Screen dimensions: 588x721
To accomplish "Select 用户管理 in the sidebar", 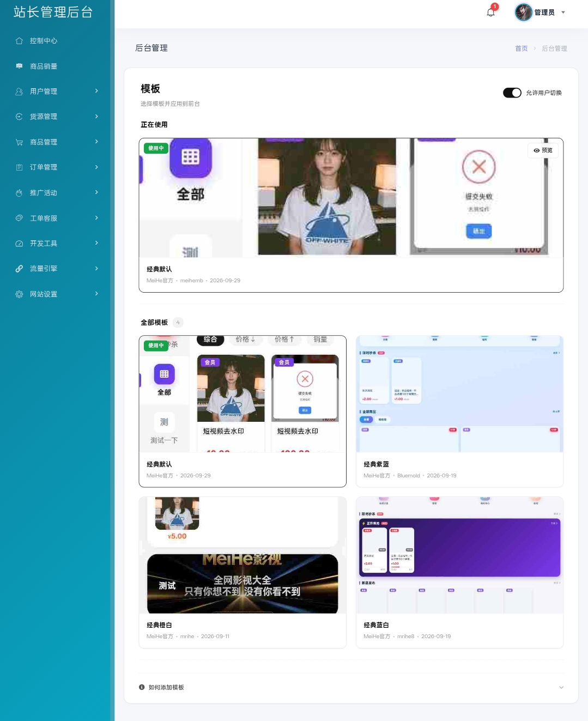I will [55, 92].
